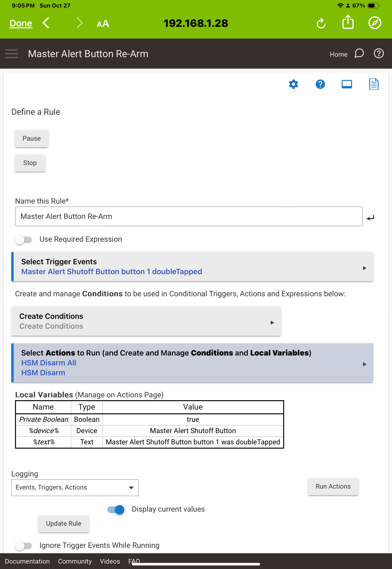
Task: Click Master Alert Shutoff Button doubleTapped trigger
Action: tap(111, 272)
